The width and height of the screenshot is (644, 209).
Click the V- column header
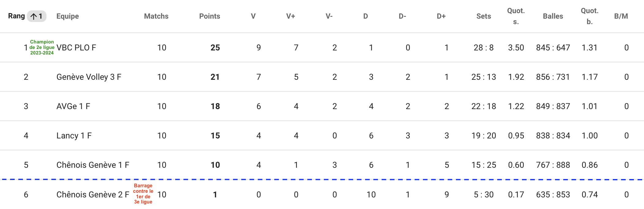pos(329,16)
